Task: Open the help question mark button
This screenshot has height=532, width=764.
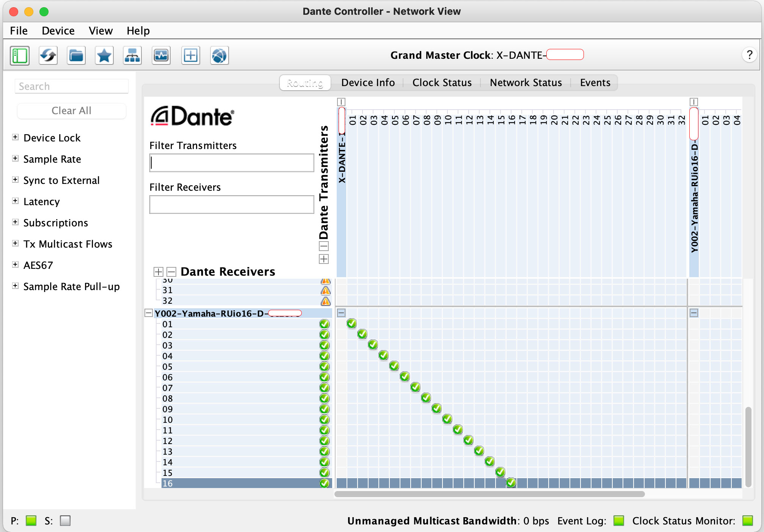Action: (x=749, y=55)
